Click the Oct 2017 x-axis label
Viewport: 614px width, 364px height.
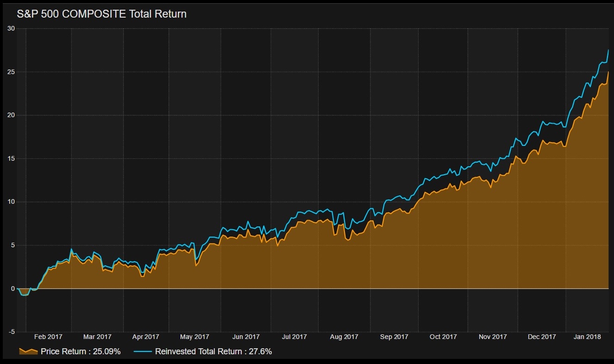[443, 337]
